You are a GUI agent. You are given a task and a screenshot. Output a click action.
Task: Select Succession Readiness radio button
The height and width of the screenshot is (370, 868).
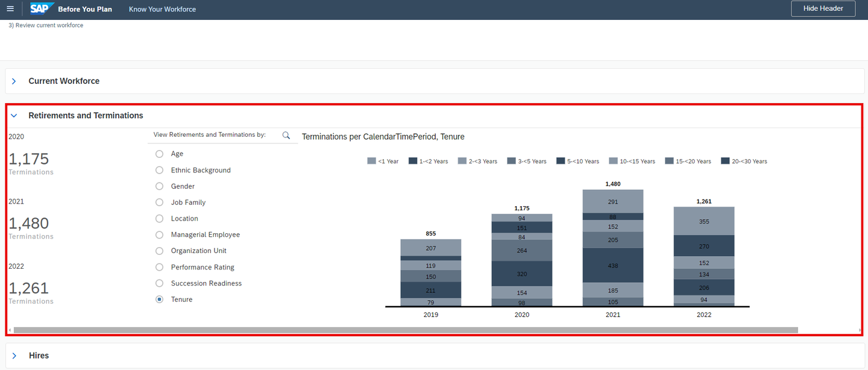click(160, 283)
